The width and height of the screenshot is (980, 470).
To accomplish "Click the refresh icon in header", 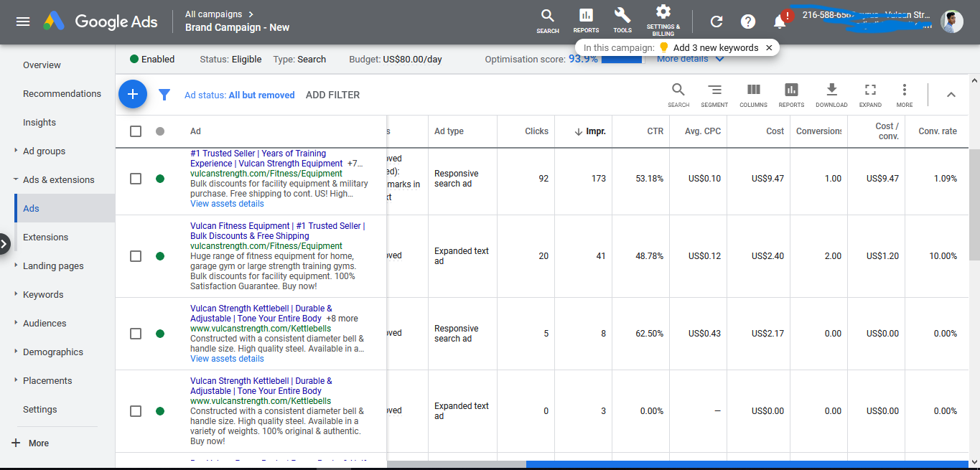I will [x=717, y=22].
